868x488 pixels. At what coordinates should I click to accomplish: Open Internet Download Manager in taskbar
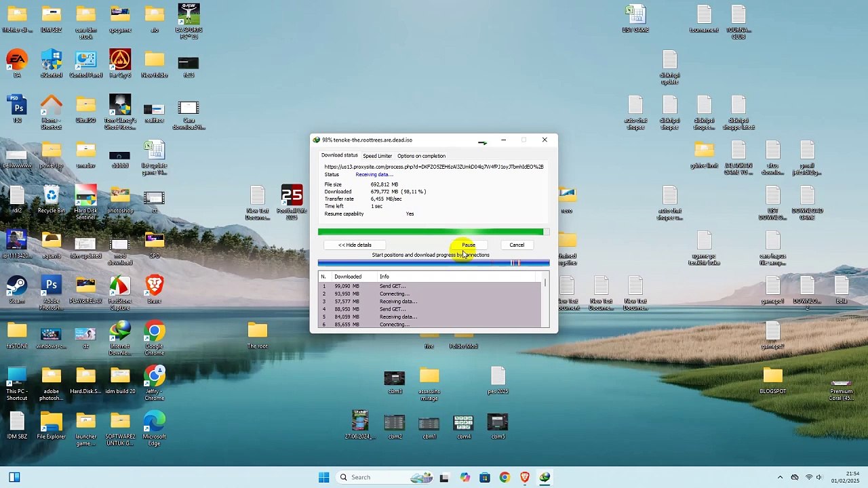[545, 477]
